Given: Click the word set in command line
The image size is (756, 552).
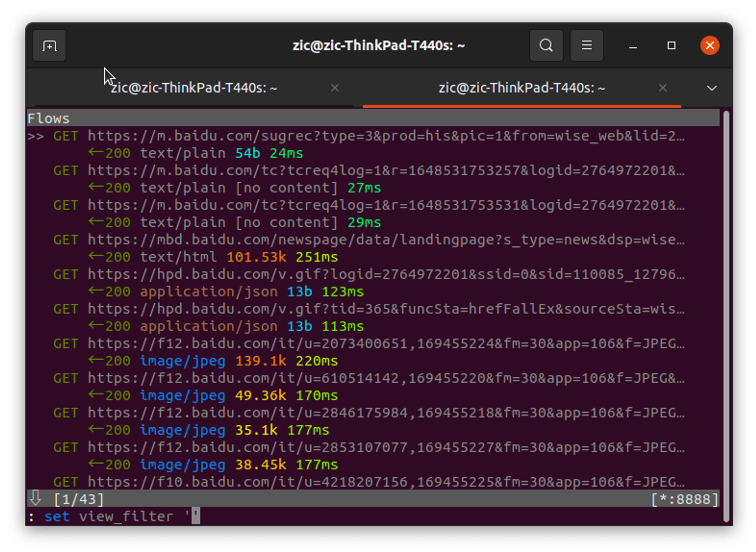Looking at the screenshot, I should point(57,516).
